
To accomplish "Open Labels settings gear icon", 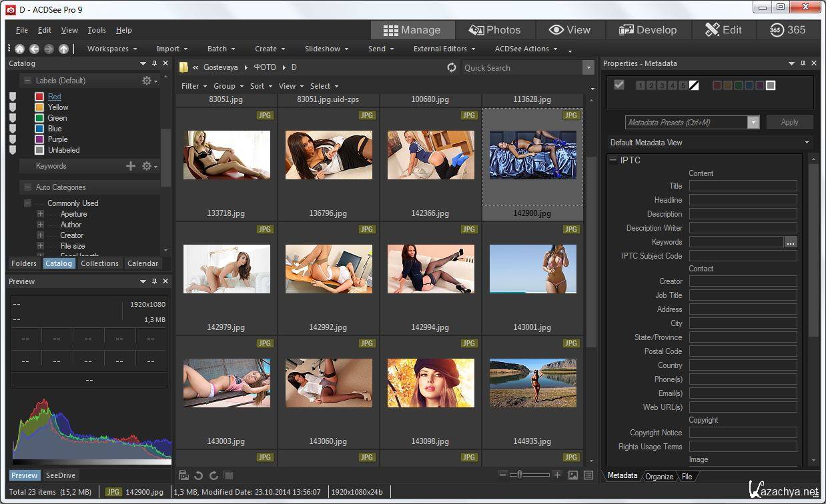I will coord(148,81).
